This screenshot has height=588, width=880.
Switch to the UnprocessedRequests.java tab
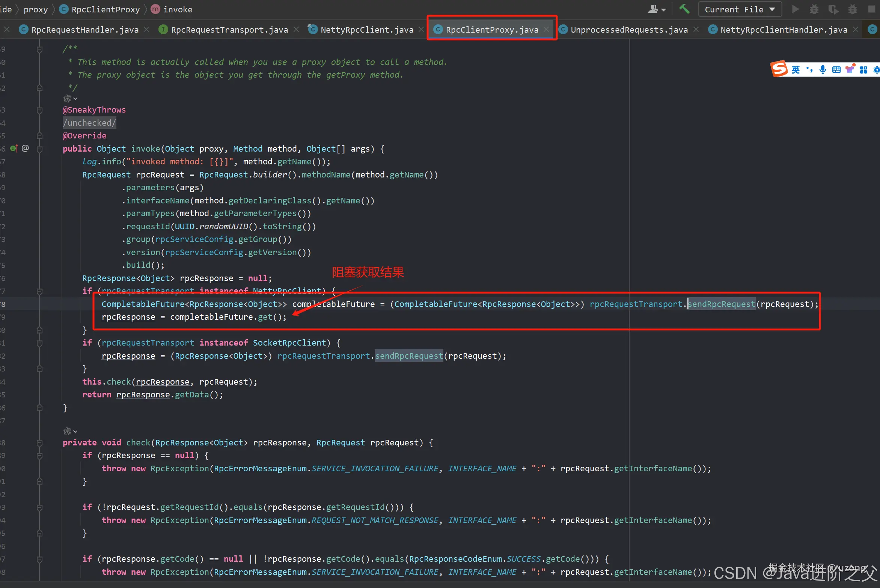(629, 30)
